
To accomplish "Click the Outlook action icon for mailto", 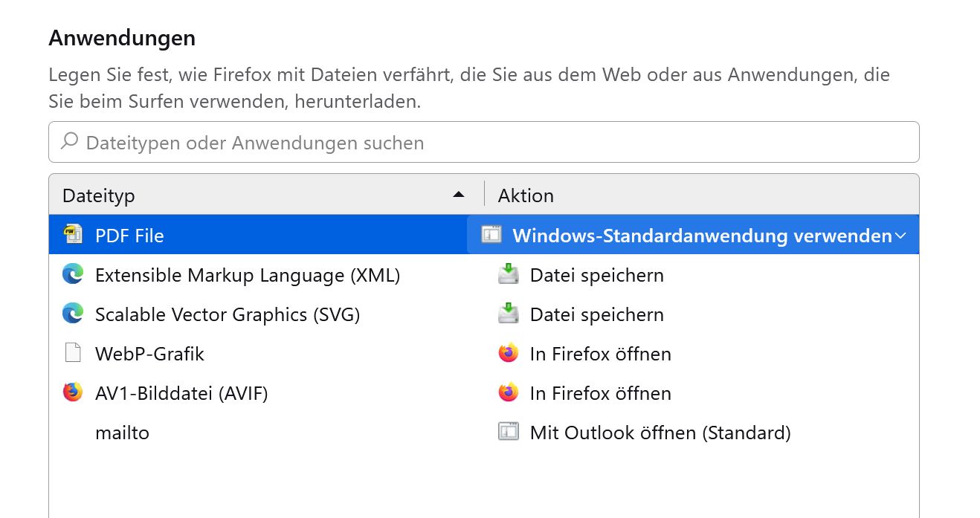I will coord(508,432).
